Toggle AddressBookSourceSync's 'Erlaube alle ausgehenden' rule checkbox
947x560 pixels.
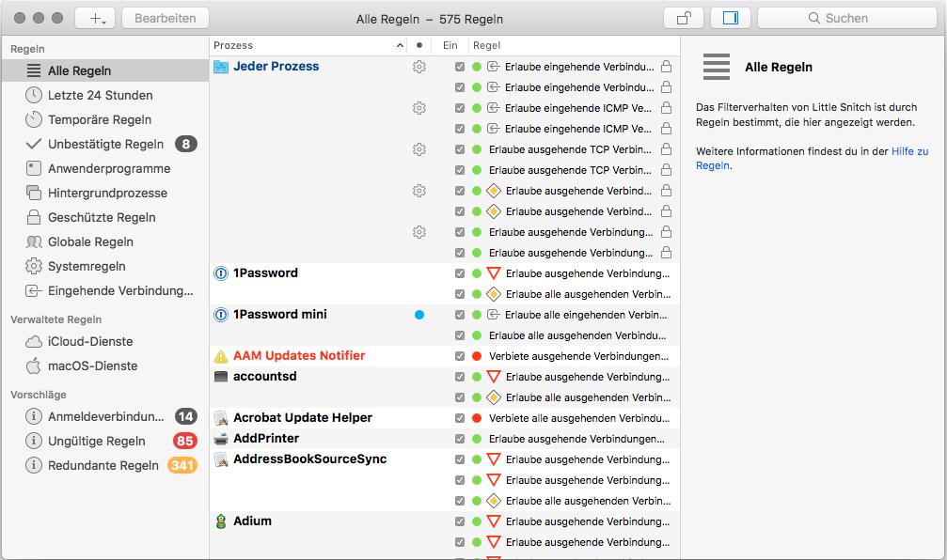[460, 501]
